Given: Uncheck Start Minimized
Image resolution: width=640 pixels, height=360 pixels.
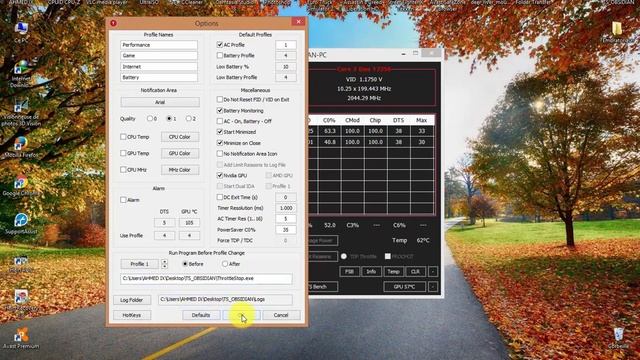Looking at the screenshot, I should tap(220, 132).
